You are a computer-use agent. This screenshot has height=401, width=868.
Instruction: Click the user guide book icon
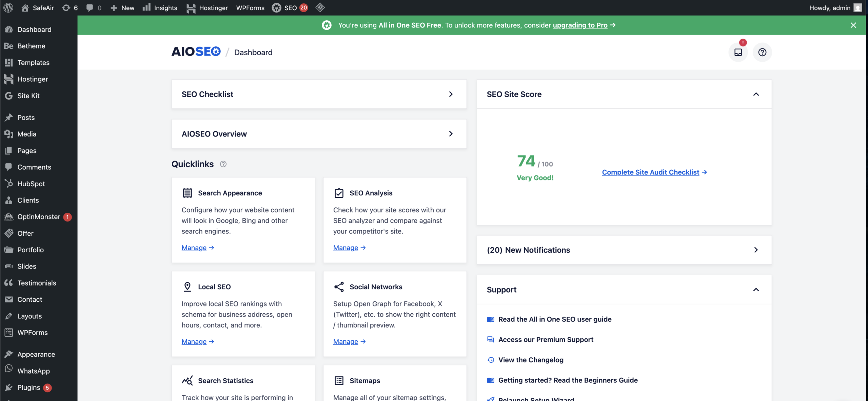[x=491, y=319]
